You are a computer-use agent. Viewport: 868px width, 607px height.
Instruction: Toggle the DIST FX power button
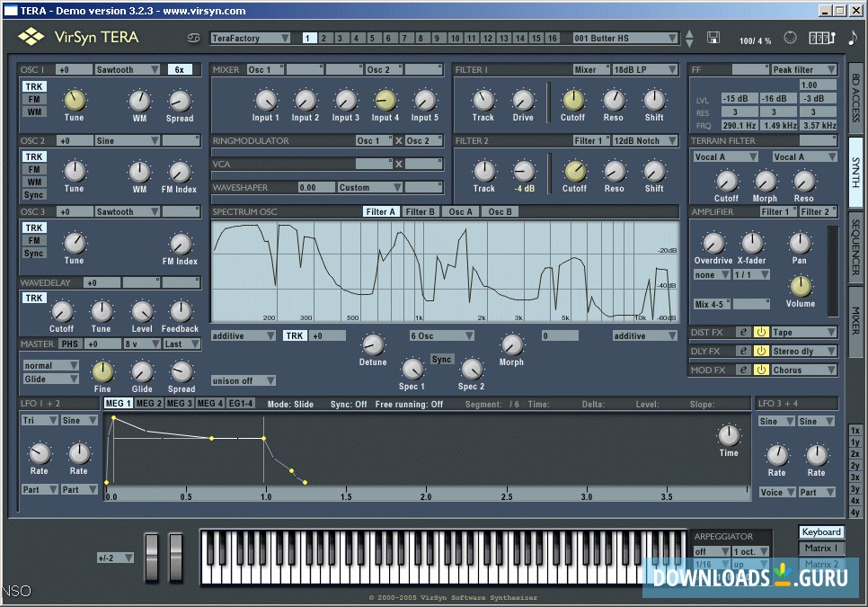click(760, 333)
